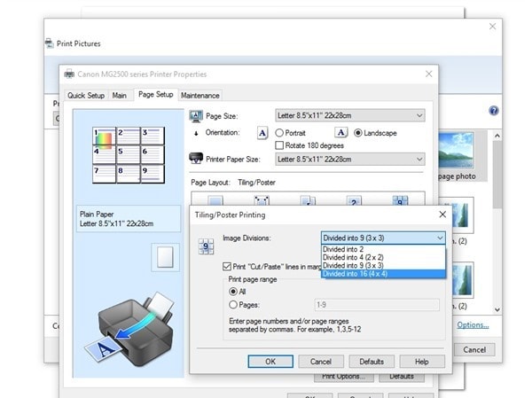The image size is (532, 398).
Task: Click Help in Tiling/Poster Printing dialog
Action: [422, 362]
